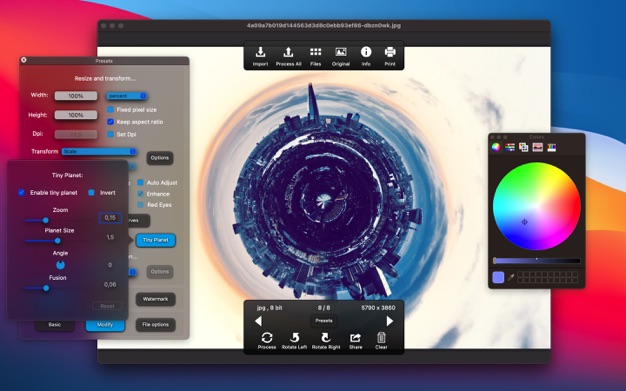Expand the Transform Scale dropdown
This screenshot has height=391, width=626.
coord(99,151)
